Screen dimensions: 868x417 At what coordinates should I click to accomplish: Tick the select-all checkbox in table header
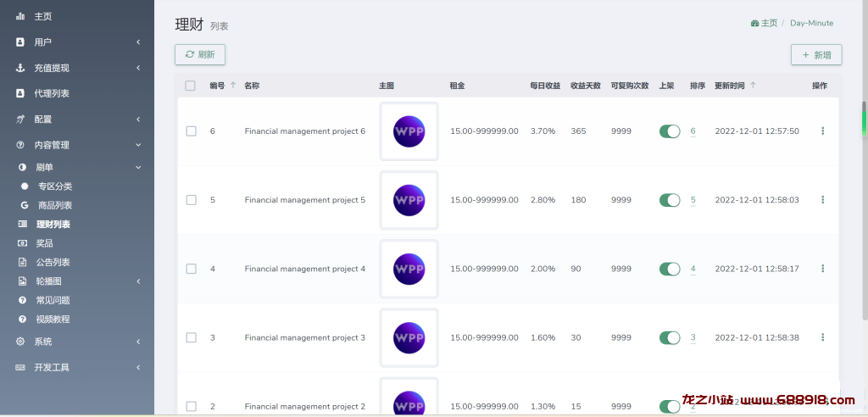tap(191, 86)
